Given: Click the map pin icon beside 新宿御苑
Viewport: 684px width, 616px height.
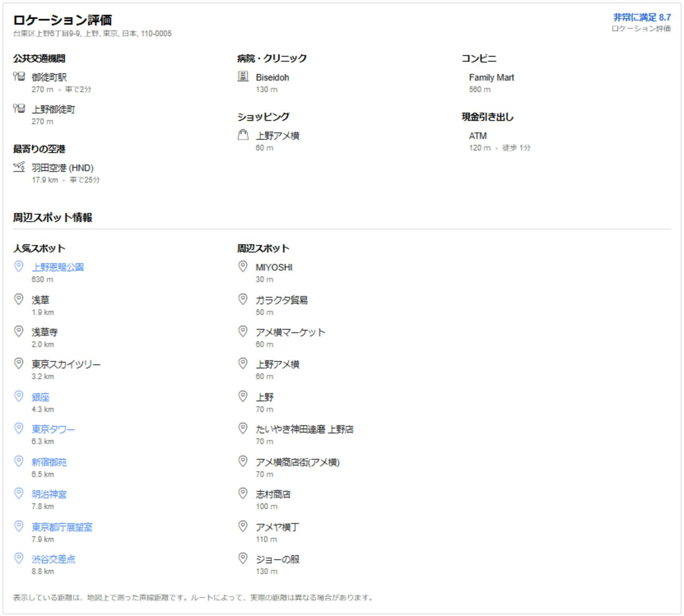Looking at the screenshot, I should tap(19, 461).
